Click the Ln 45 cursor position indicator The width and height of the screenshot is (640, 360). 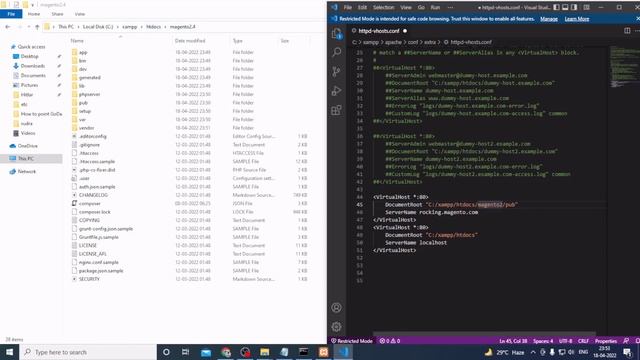click(513, 341)
